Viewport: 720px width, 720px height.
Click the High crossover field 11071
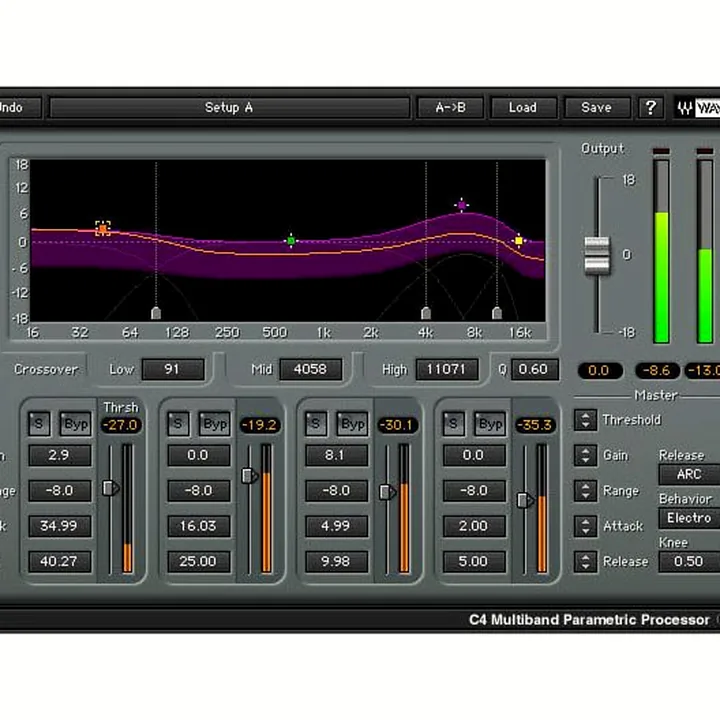point(447,369)
